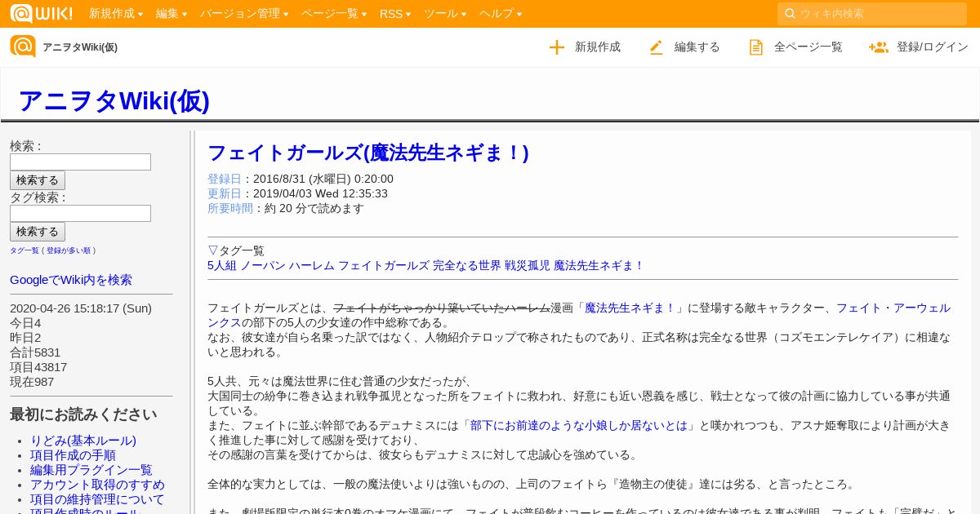Click the pencil icon for 編集する
This screenshot has width=980, height=514.
pos(657,47)
